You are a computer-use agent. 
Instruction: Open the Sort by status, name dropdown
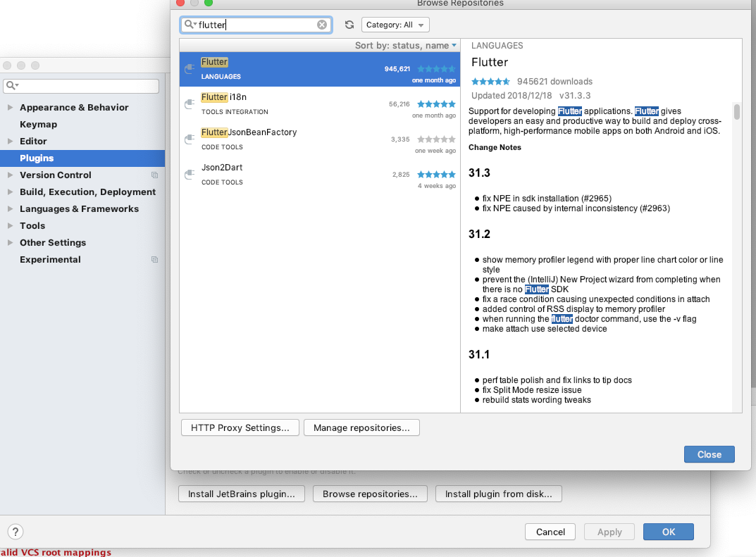406,45
